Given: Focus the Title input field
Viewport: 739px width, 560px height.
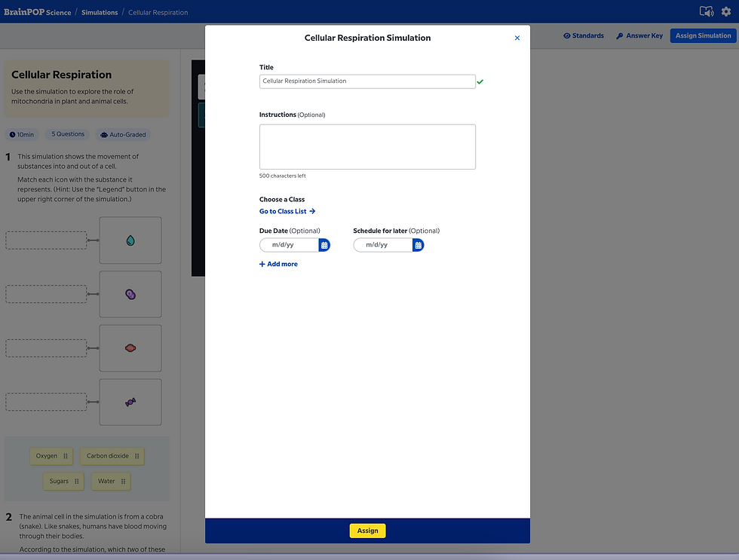Looking at the screenshot, I should pyautogui.click(x=367, y=81).
